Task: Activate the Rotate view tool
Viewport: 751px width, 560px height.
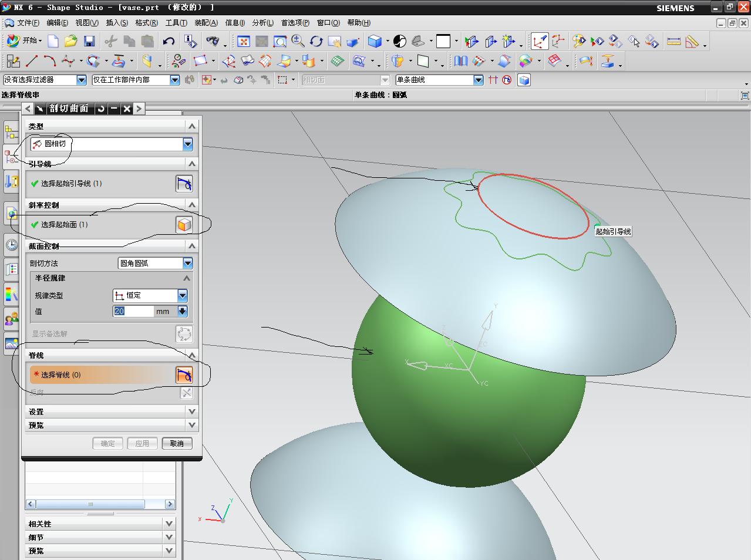Action: (316, 41)
